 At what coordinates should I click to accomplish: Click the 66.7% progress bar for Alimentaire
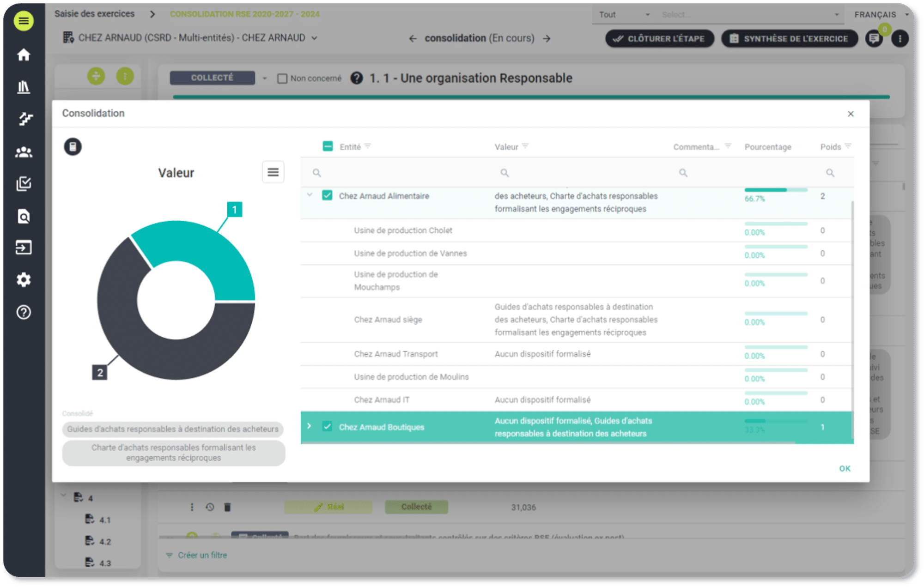click(776, 190)
